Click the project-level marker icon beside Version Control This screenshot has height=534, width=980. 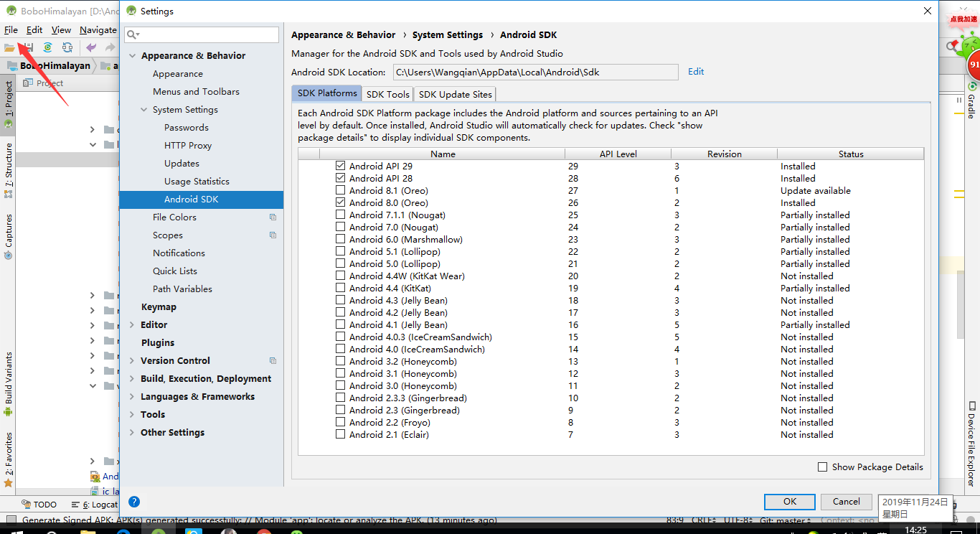click(273, 360)
